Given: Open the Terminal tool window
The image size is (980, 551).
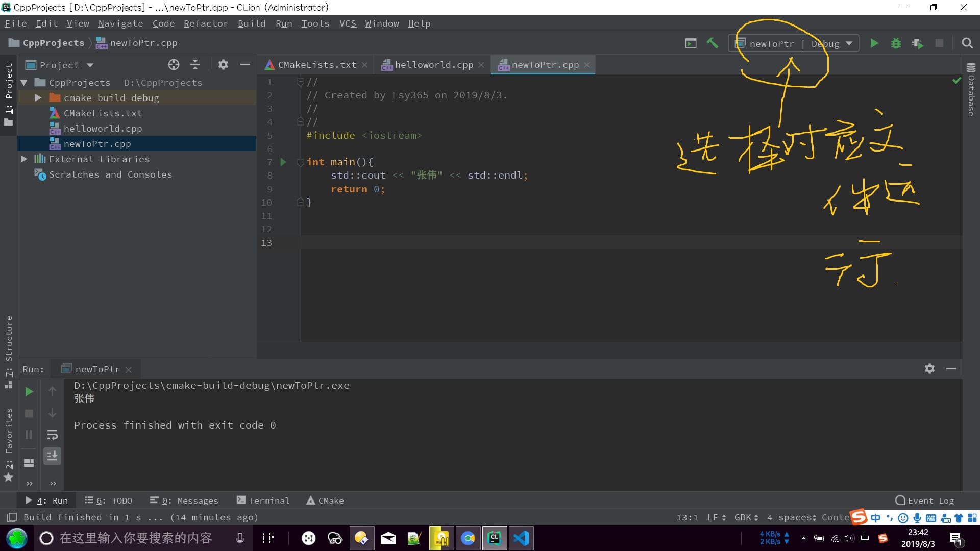Looking at the screenshot, I should click(x=263, y=500).
